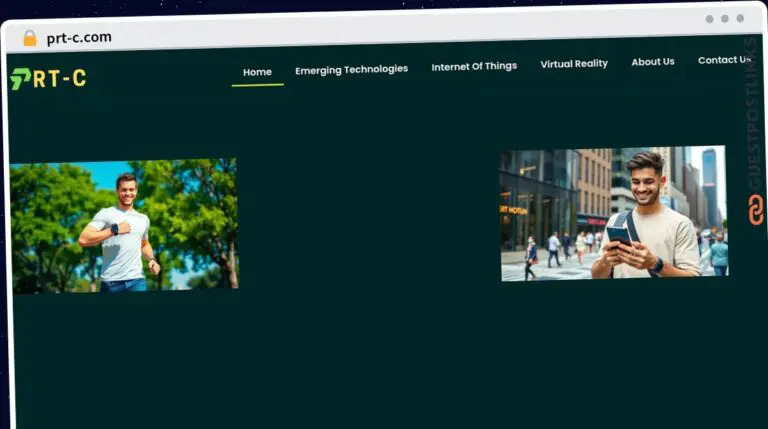This screenshot has width=768, height=429.
Task: Open the Home menu item
Action: 257,72
